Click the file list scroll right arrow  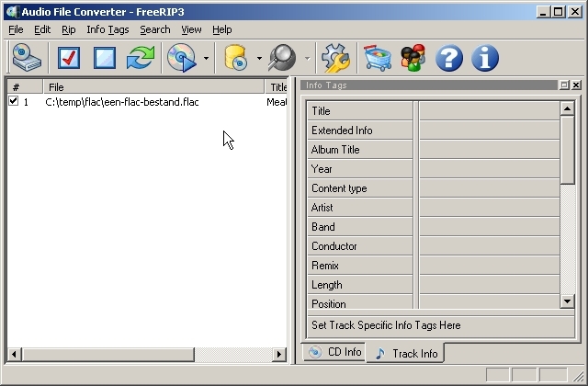click(279, 354)
